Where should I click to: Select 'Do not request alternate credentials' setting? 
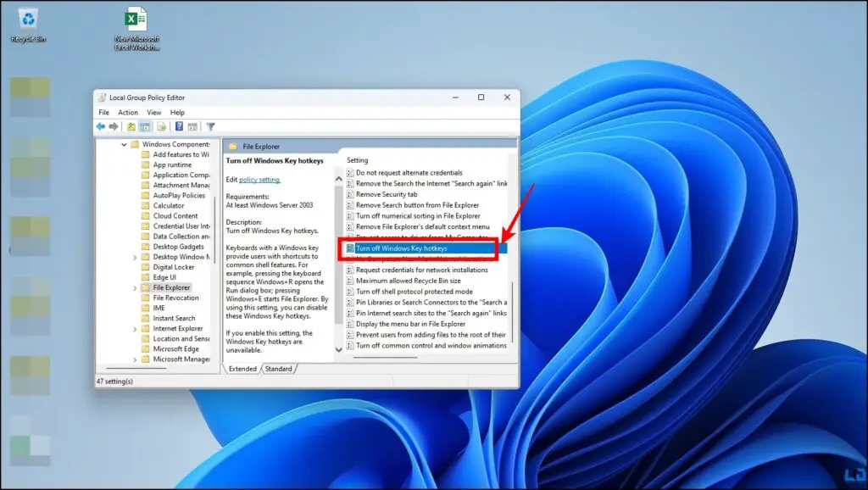[404, 173]
